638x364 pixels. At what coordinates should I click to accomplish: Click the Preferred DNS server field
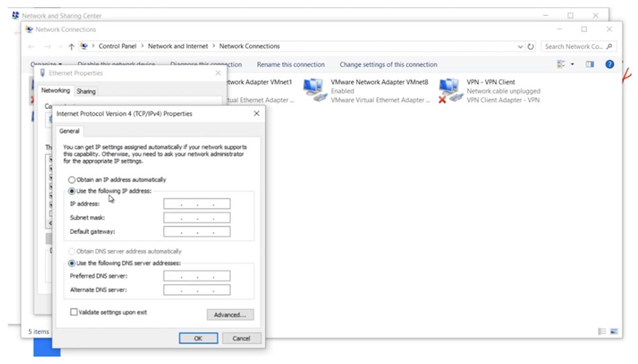click(197, 276)
